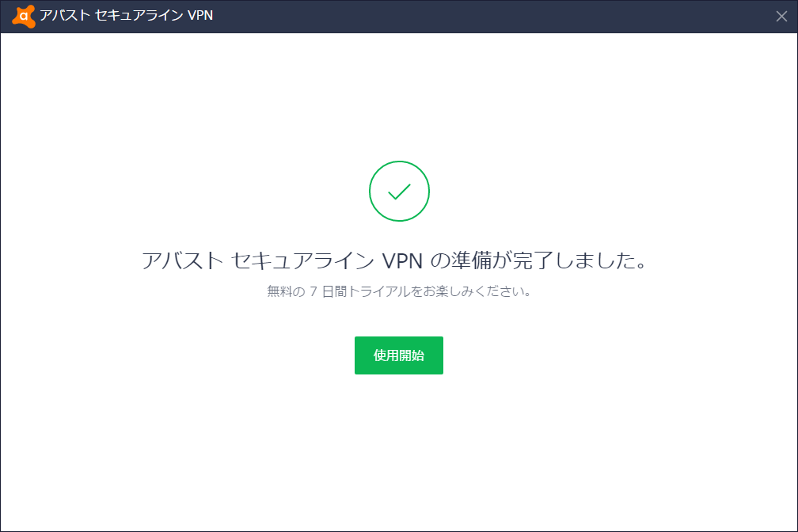Click アバスト at the start of the heading
798x532 pixels.
pos(182,260)
